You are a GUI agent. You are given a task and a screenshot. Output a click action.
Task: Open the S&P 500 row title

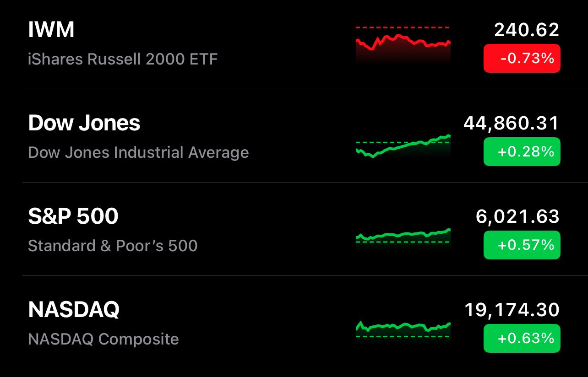[x=73, y=216]
